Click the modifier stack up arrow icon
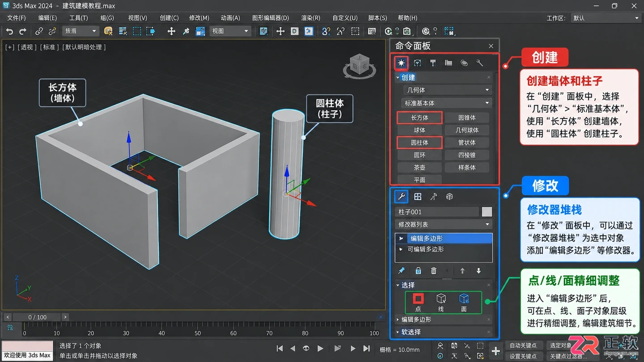Screen dimensions: 644x362 point(462,271)
